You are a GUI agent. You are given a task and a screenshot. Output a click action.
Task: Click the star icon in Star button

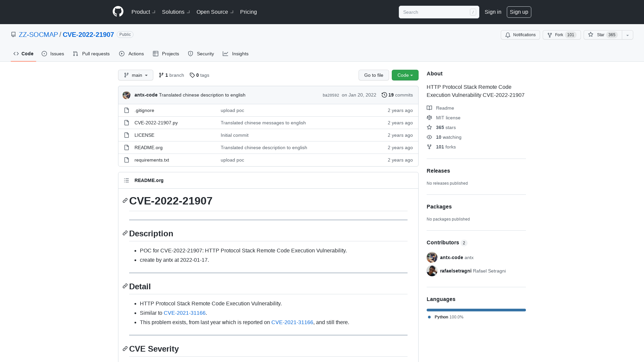tap(591, 35)
